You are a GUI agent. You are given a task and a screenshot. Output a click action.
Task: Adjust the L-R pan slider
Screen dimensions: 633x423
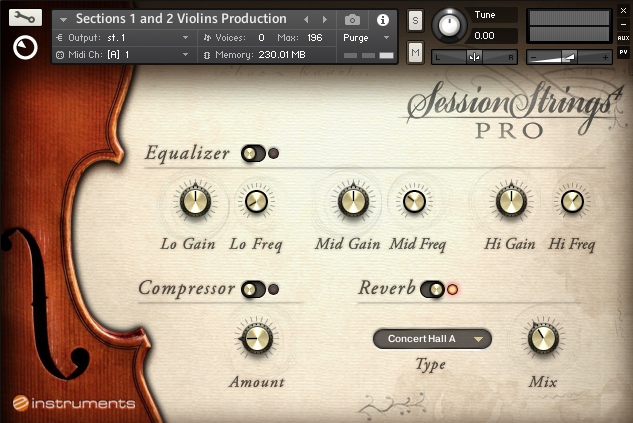(474, 57)
